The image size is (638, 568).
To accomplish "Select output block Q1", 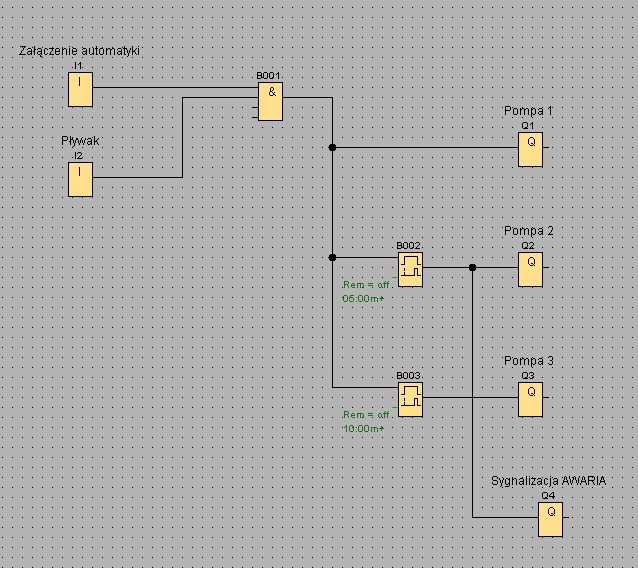I will pyautogui.click(x=530, y=149).
